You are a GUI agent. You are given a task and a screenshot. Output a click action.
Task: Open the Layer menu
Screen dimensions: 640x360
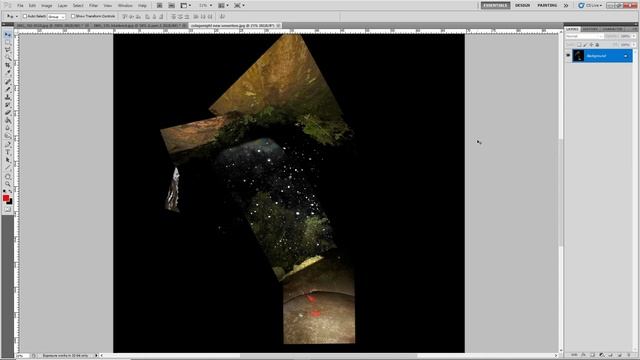click(x=62, y=6)
